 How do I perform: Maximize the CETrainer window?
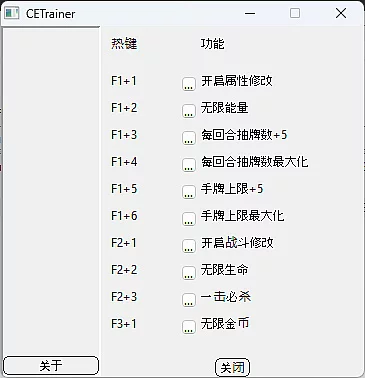coord(295,13)
